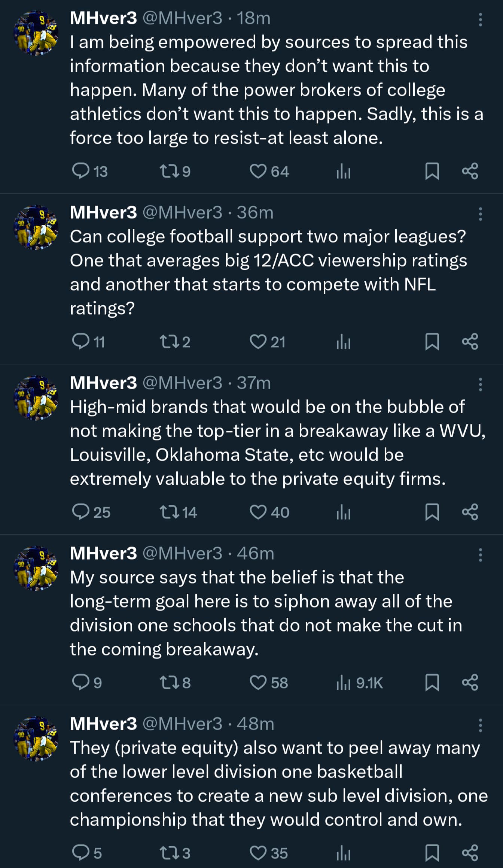View analytics for the 36m tweet
The image size is (503, 868).
(343, 342)
